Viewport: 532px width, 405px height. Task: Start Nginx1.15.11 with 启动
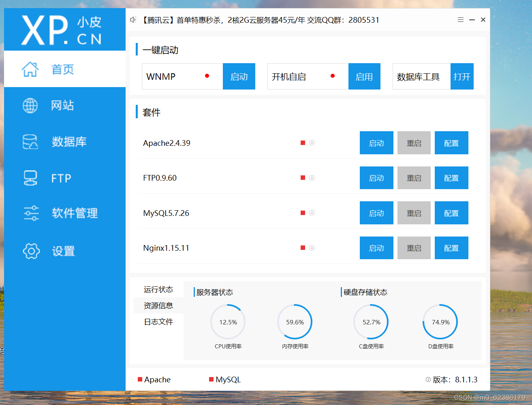tap(376, 248)
